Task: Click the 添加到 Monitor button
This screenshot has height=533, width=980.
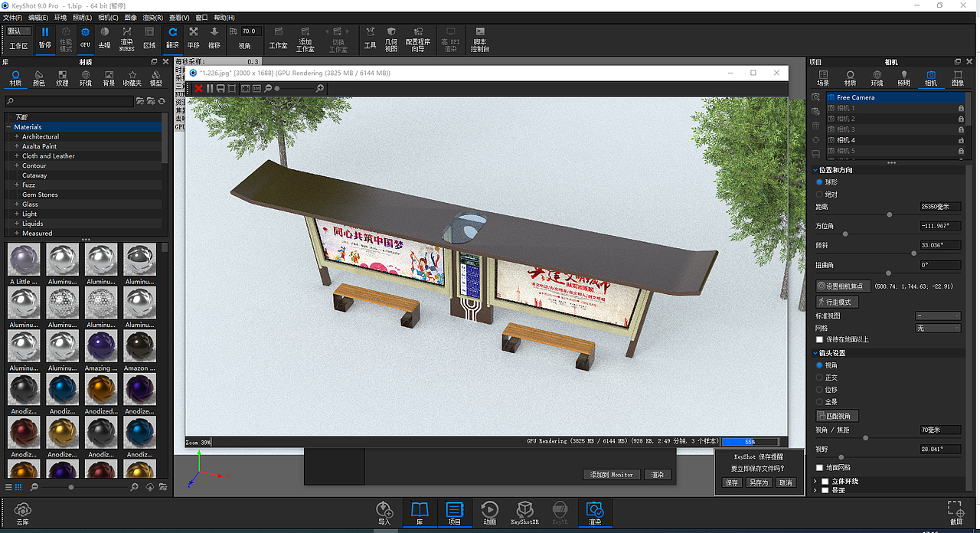Action: 612,475
